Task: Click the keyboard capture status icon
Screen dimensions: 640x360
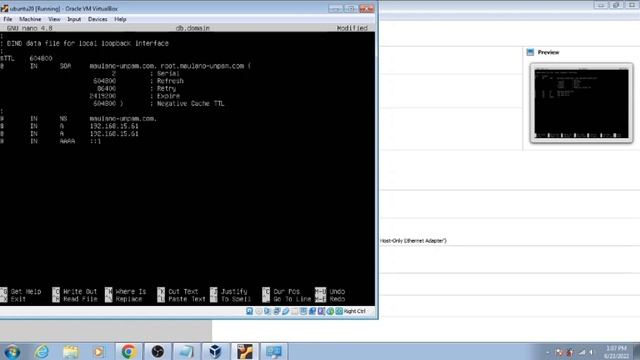Action: 339,311
